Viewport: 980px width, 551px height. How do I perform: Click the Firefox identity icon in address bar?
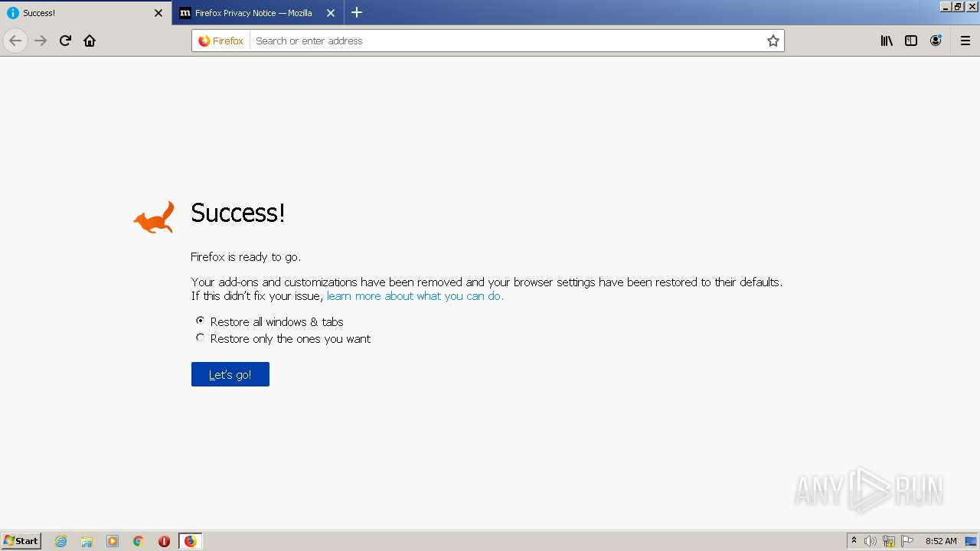click(220, 41)
